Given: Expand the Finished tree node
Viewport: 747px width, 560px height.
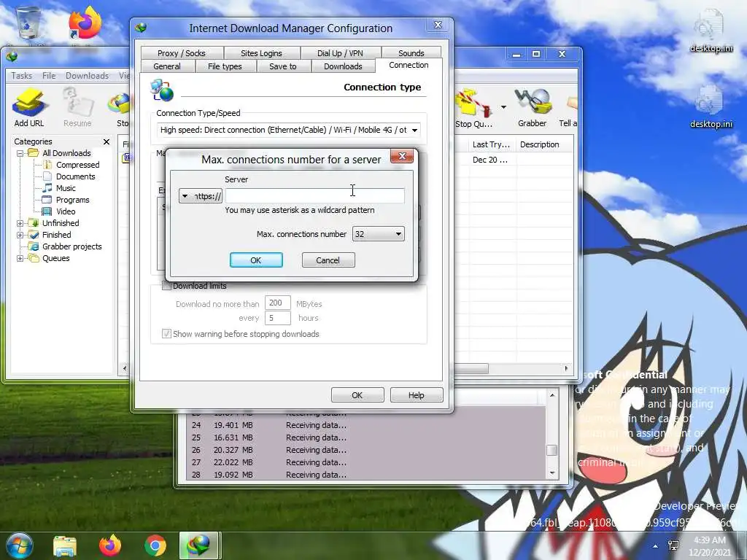Looking at the screenshot, I should (20, 235).
